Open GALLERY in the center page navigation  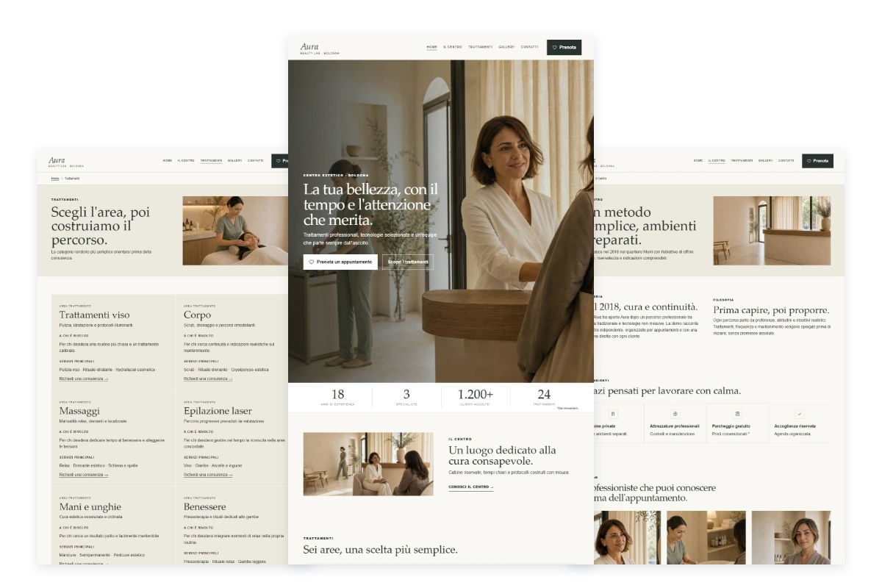[506, 47]
